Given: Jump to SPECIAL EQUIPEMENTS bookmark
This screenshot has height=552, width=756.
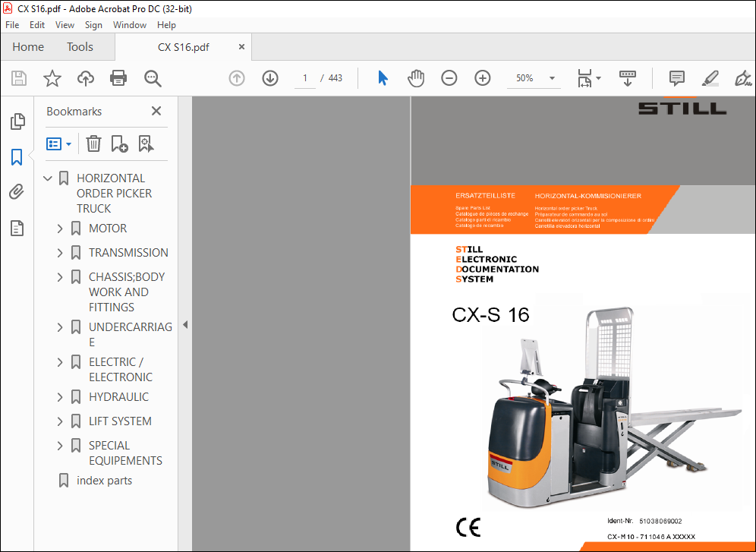Looking at the screenshot, I should 125,453.
